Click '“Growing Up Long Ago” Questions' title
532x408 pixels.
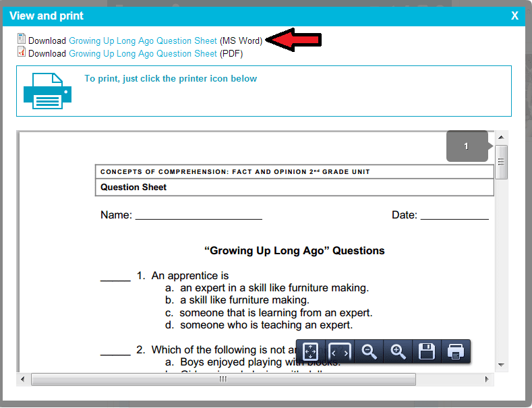click(295, 250)
